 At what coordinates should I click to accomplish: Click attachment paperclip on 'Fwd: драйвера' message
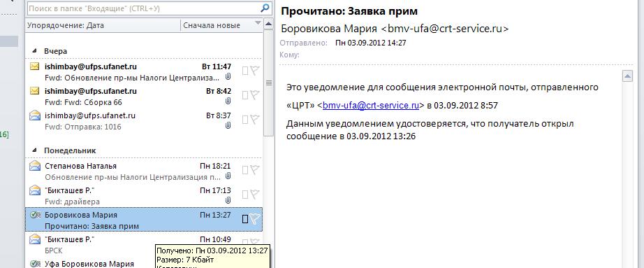click(228, 201)
